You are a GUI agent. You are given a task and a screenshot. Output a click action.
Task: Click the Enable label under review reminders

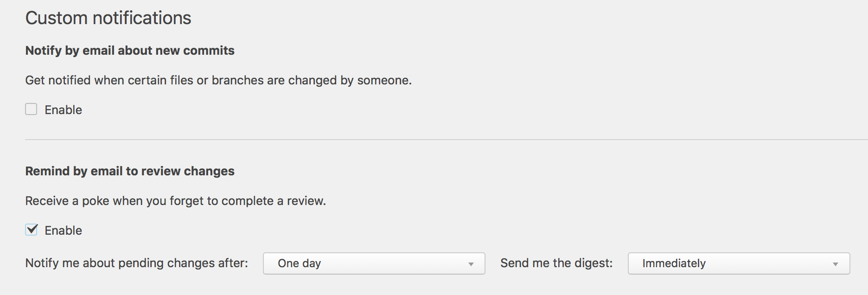[63, 231]
